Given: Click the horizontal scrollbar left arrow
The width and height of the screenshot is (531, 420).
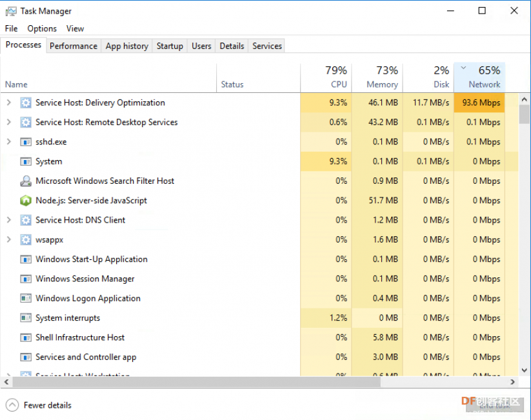Looking at the screenshot, I should tap(6, 382).
